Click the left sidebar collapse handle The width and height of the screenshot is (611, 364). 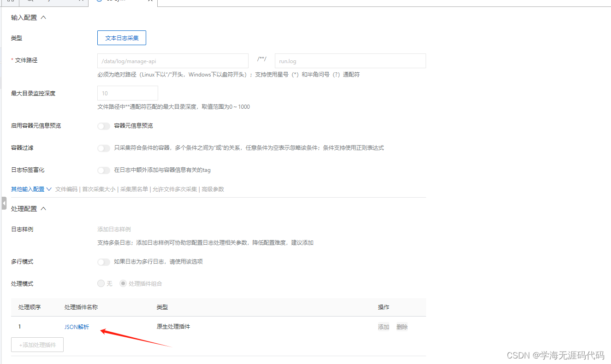(x=4, y=203)
